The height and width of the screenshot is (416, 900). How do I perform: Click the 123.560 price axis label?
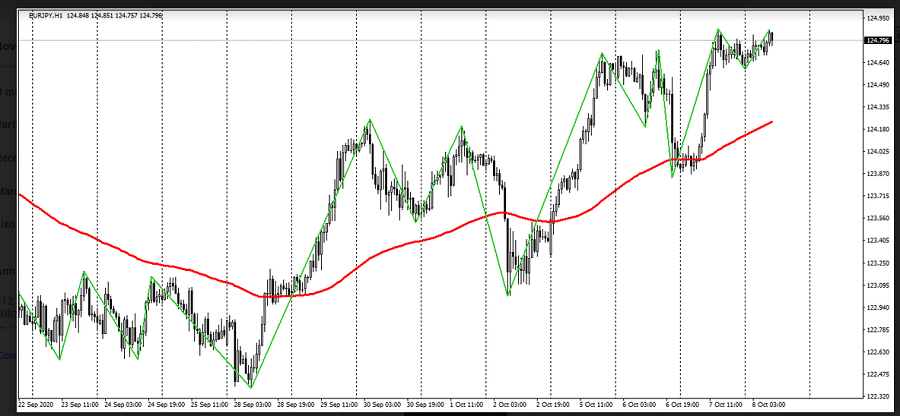(x=879, y=219)
